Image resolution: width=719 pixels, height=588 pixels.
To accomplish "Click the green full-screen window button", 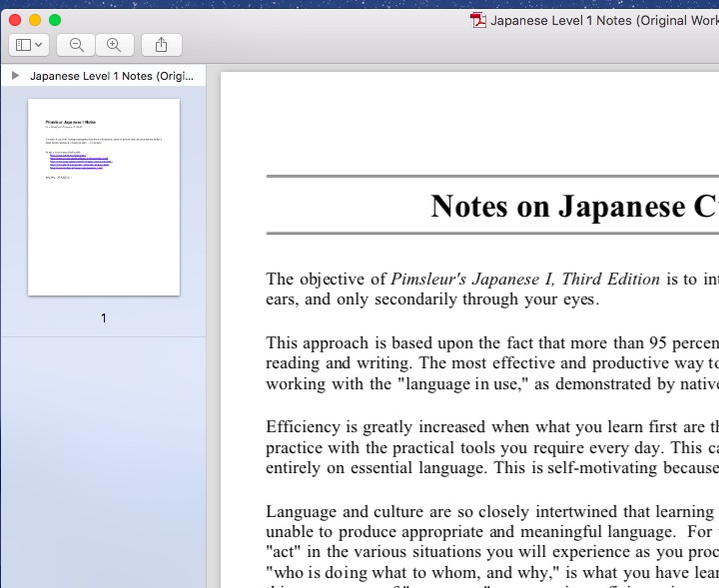I will (55, 20).
